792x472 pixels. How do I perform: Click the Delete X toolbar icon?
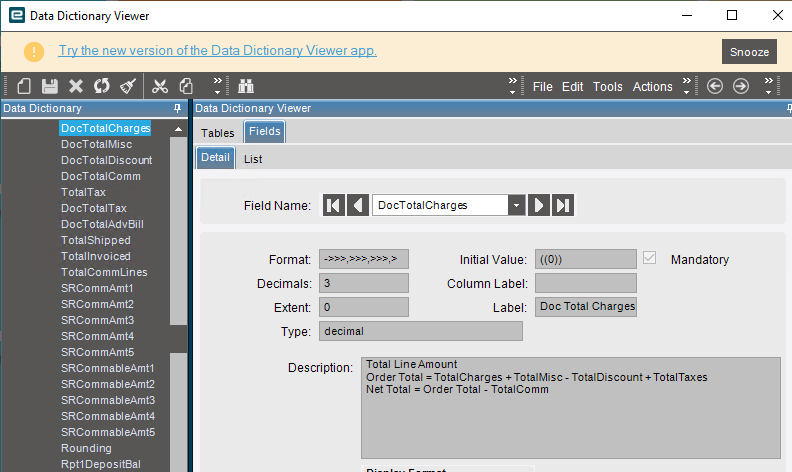coord(76,86)
